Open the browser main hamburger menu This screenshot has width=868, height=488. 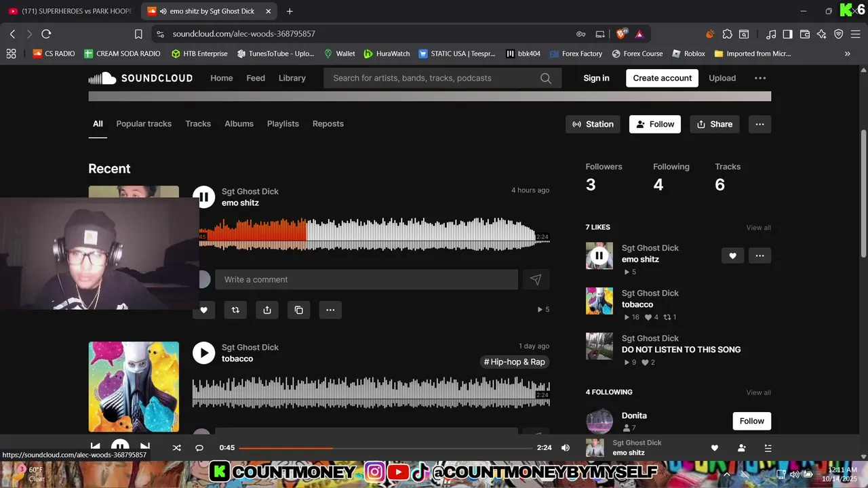[855, 34]
